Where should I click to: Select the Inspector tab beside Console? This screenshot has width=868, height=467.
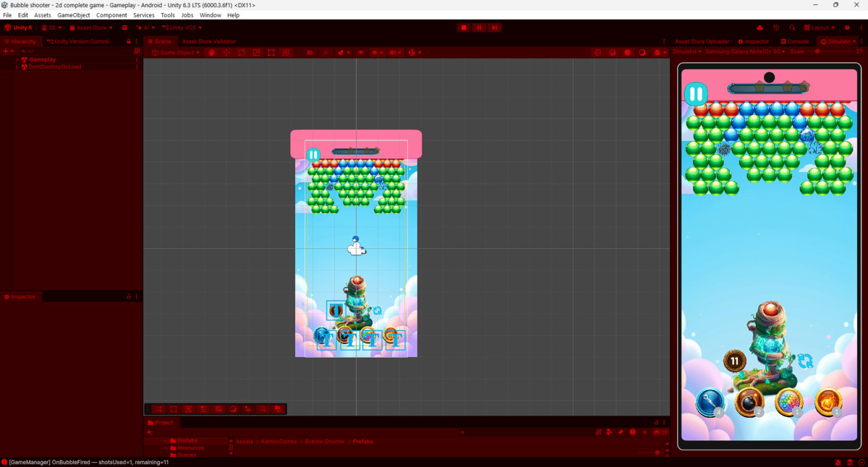(x=754, y=41)
